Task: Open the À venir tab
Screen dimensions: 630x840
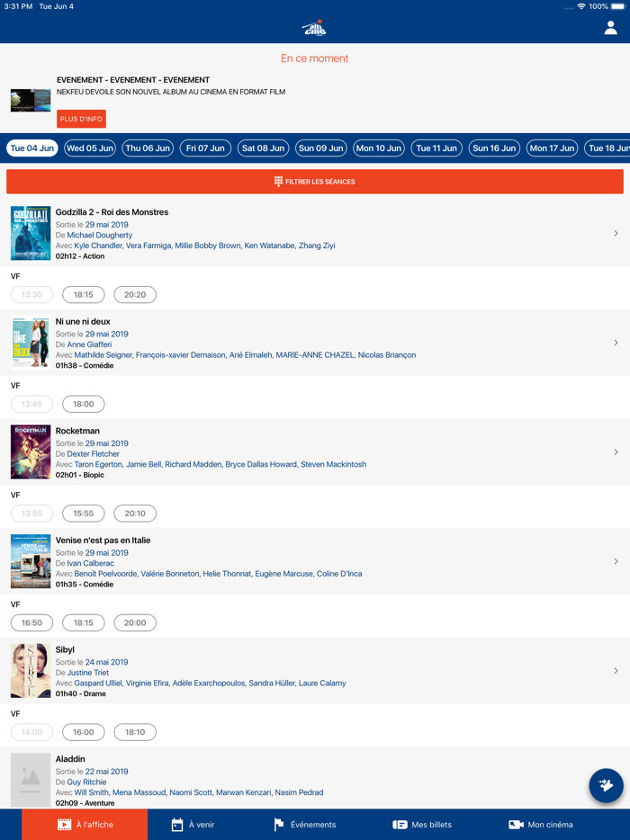Action: 193,825
